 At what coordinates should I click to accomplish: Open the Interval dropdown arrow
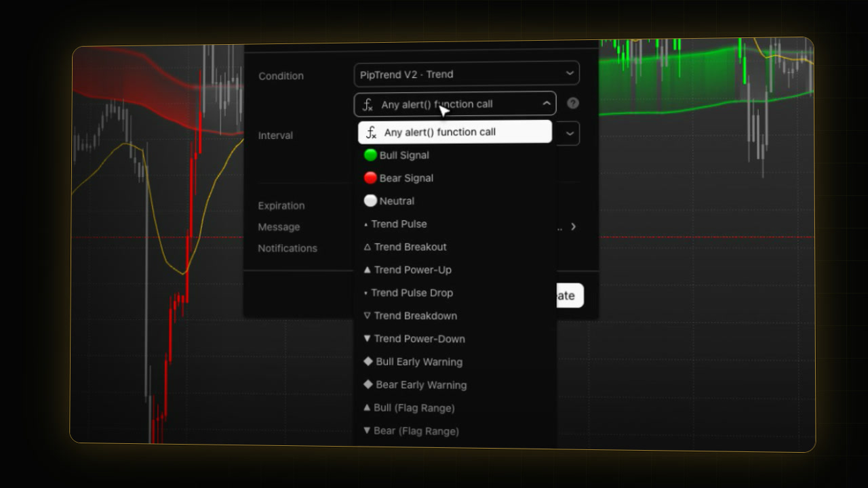coord(570,134)
